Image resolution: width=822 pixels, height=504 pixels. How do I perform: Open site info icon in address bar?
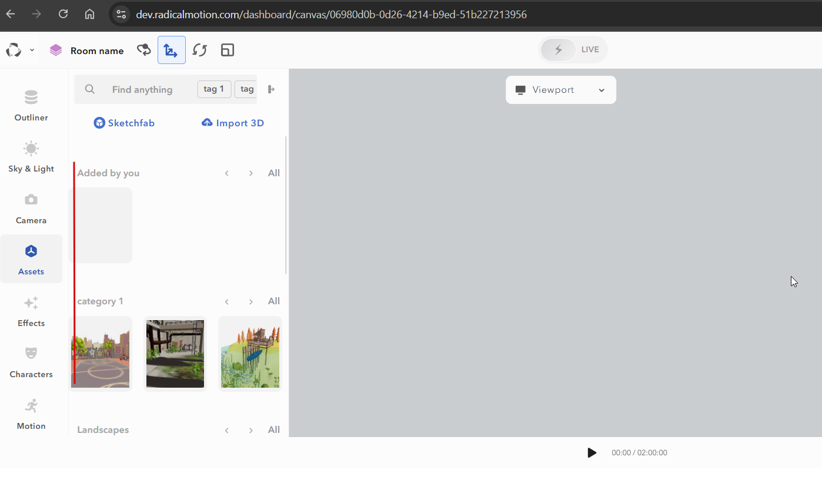(x=121, y=14)
